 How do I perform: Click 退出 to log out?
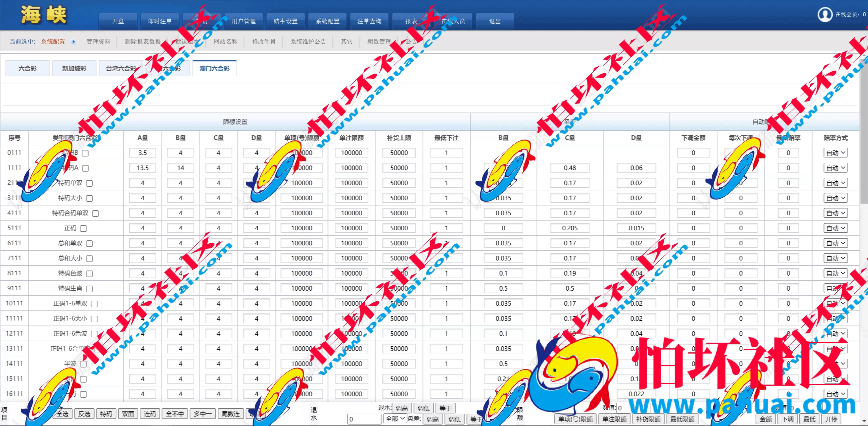(x=495, y=21)
